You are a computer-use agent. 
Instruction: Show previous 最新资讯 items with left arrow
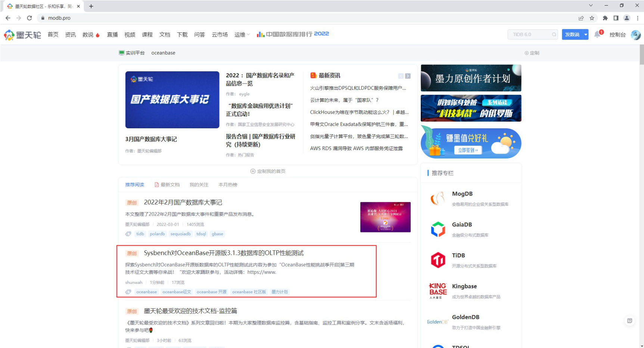[401, 76]
